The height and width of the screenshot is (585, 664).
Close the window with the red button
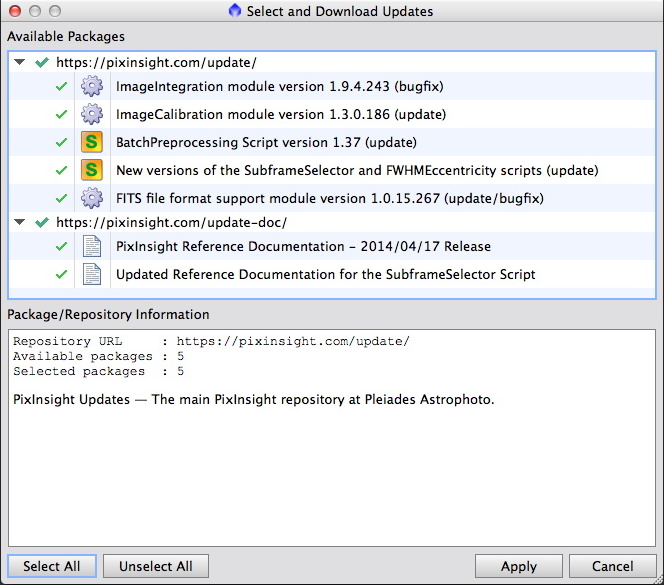pos(15,11)
